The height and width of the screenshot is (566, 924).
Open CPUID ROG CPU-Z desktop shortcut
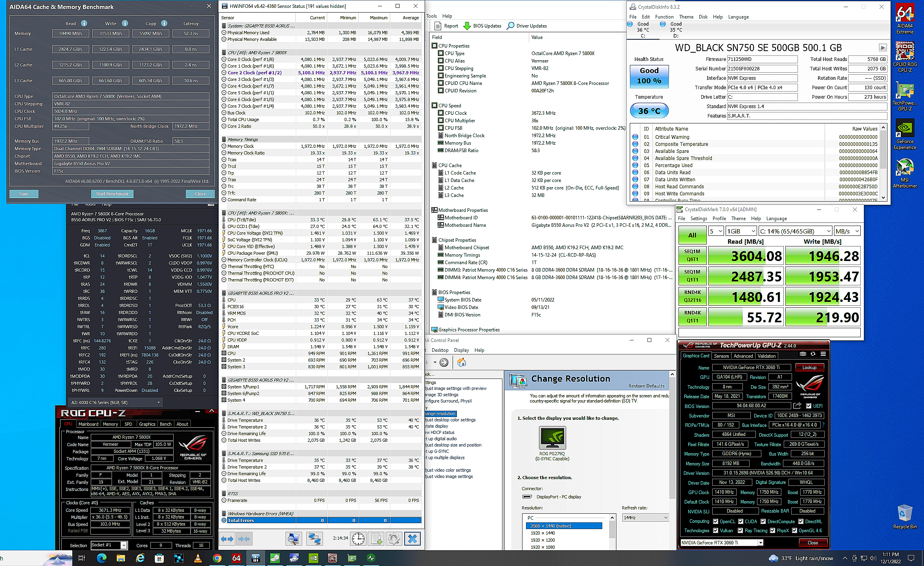(905, 57)
